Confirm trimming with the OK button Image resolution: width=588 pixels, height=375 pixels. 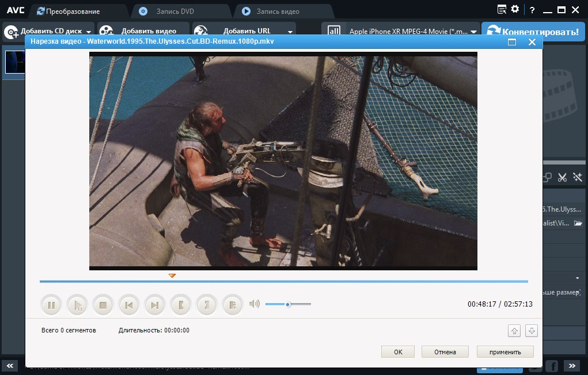point(398,352)
